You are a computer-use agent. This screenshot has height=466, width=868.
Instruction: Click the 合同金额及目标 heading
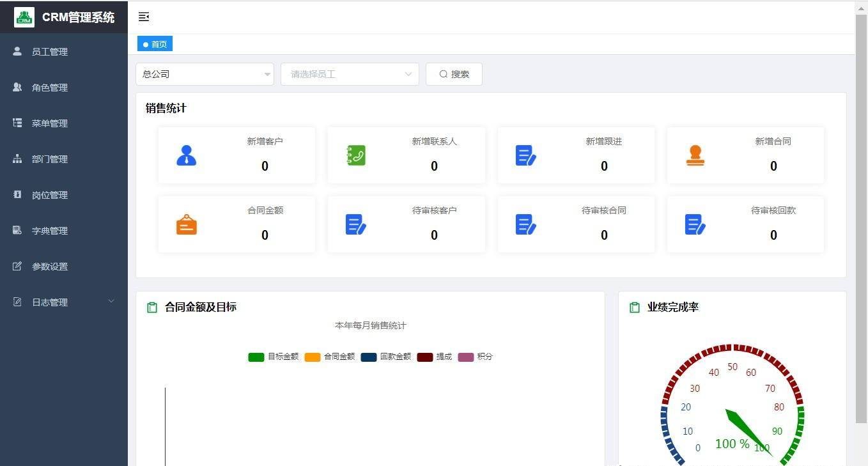[200, 307]
